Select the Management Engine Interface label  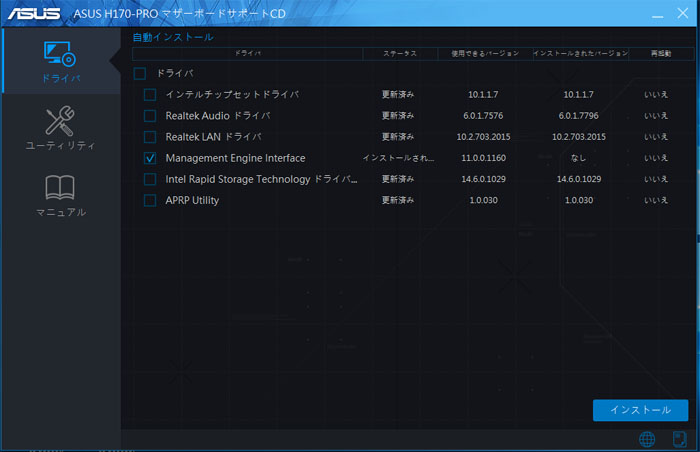235,158
